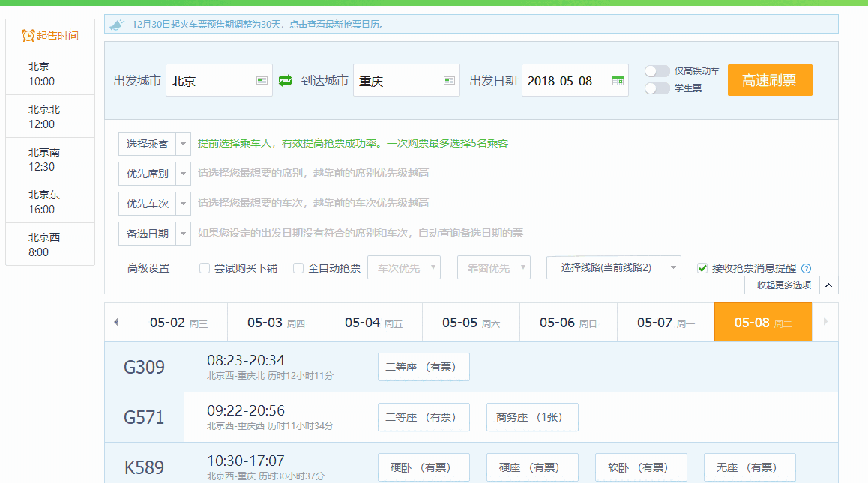868x483 pixels.
Task: Open the 选择乘客 dropdown
Action: coord(154,144)
